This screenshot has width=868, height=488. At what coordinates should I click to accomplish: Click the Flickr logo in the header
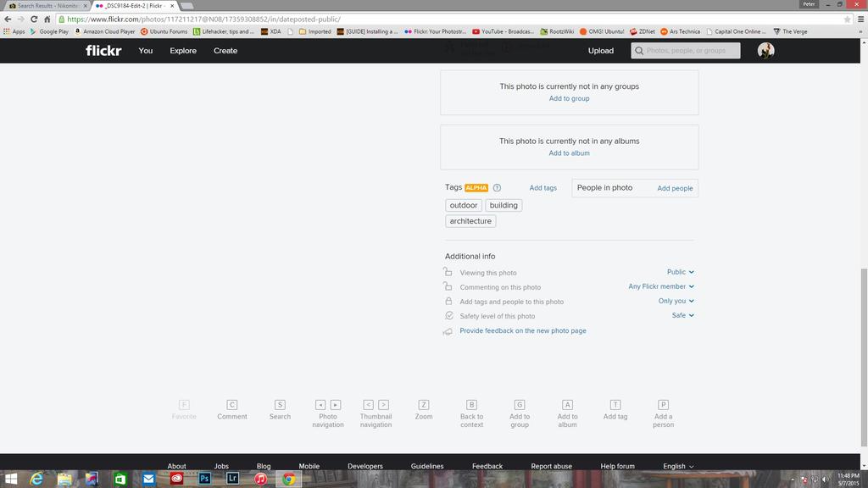coord(103,51)
